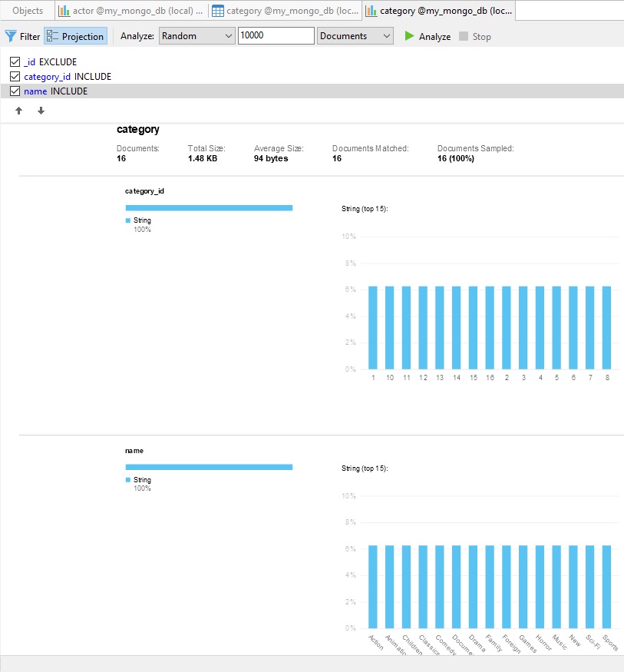Image resolution: width=624 pixels, height=672 pixels.
Task: Click the Analyze: label
Action: point(137,36)
